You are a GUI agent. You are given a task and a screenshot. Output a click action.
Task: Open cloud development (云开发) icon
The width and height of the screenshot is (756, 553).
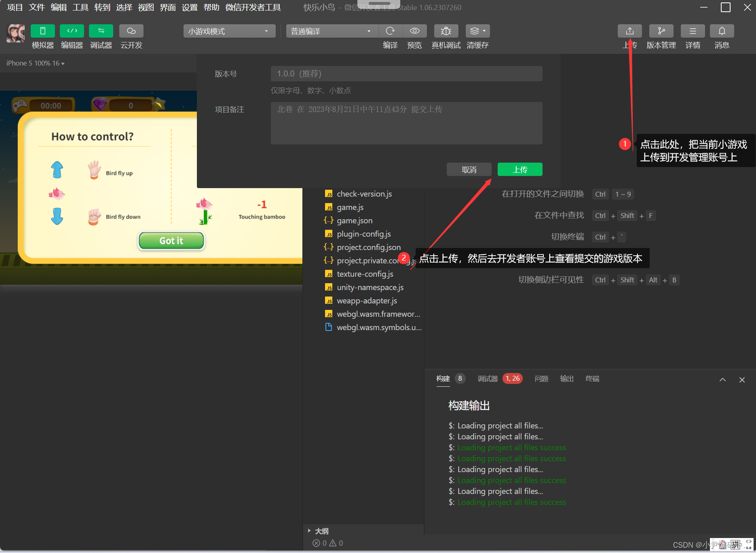[131, 31]
